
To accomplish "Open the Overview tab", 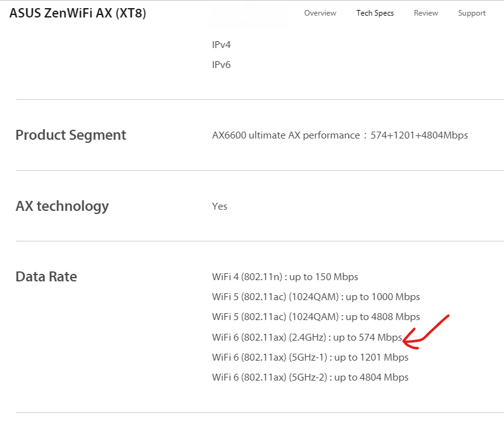I will point(320,13).
